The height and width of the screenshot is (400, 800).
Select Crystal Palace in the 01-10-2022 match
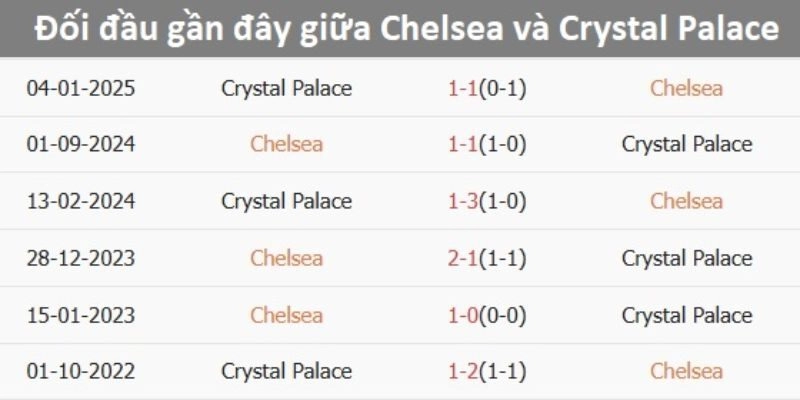coord(287,371)
